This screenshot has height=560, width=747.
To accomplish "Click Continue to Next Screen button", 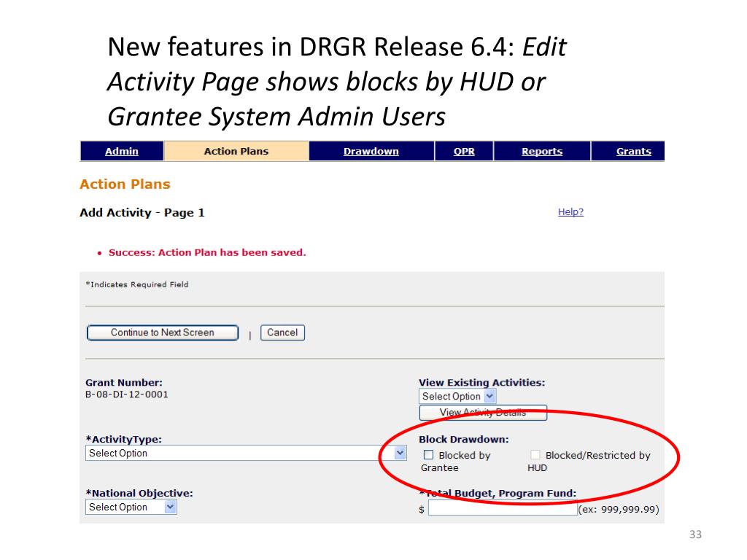I will 163,332.
